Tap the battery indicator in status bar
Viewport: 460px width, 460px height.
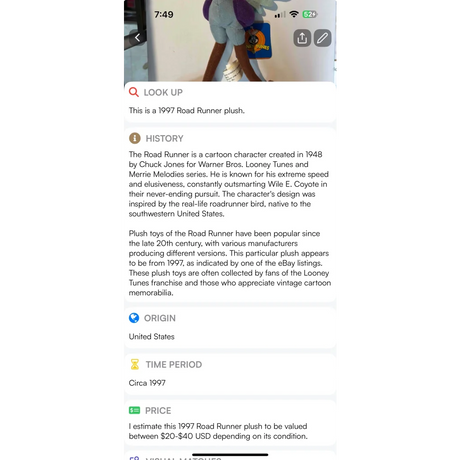coord(310,14)
